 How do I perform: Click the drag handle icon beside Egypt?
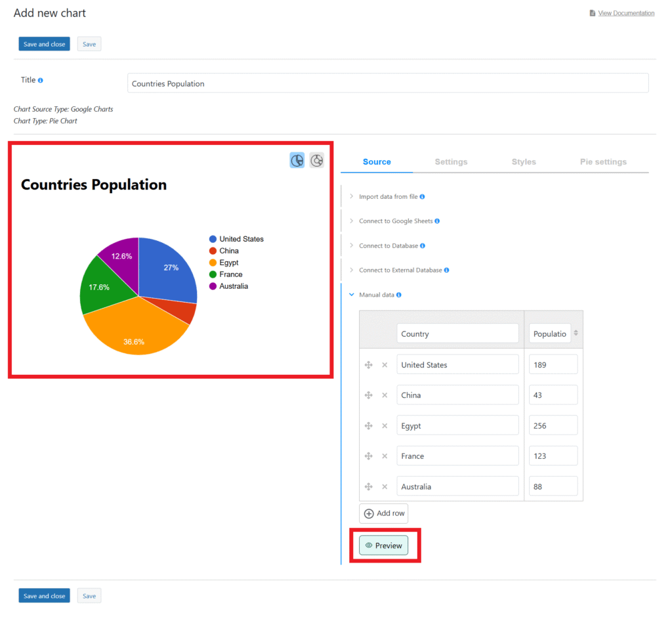[368, 425]
